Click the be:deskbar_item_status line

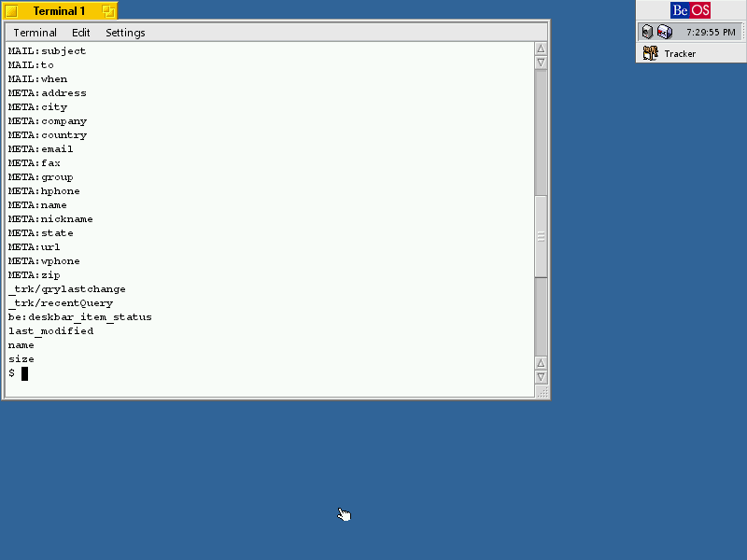coord(80,317)
